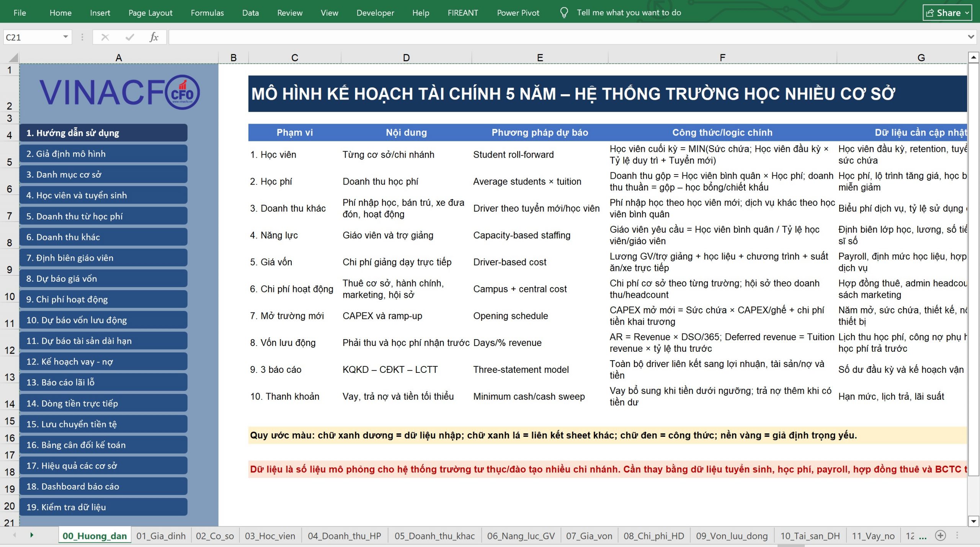Screen dimensions: 980x547
Task: Open the Power Pivot ribbon tab
Action: click(518, 13)
